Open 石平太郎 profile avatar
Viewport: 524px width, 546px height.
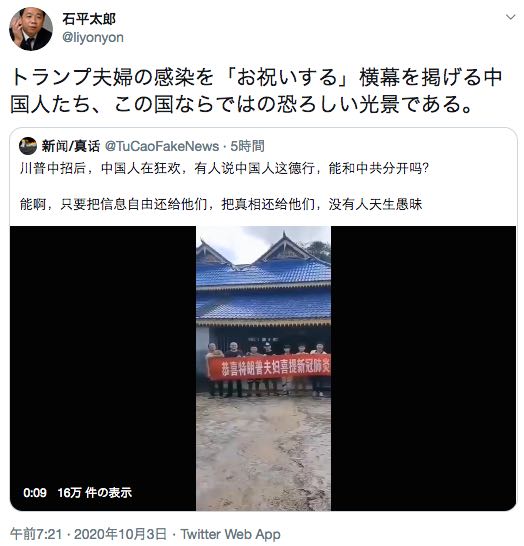(x=31, y=29)
